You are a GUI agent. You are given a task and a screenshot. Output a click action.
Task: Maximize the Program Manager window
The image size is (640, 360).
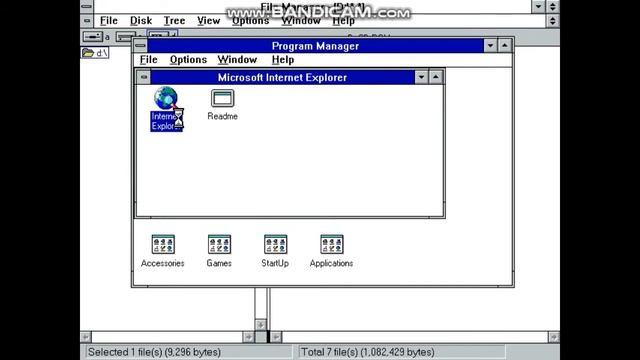coord(505,46)
